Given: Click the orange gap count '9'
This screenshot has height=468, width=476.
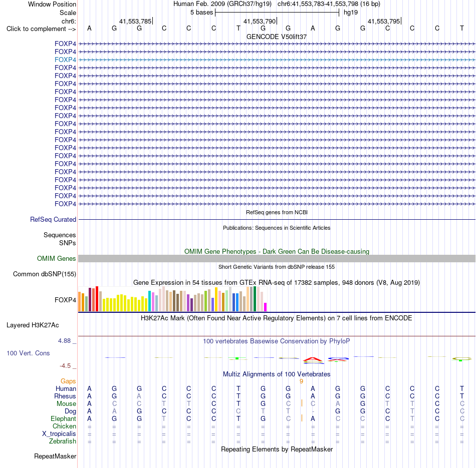Looking at the screenshot, I should (302, 381).
